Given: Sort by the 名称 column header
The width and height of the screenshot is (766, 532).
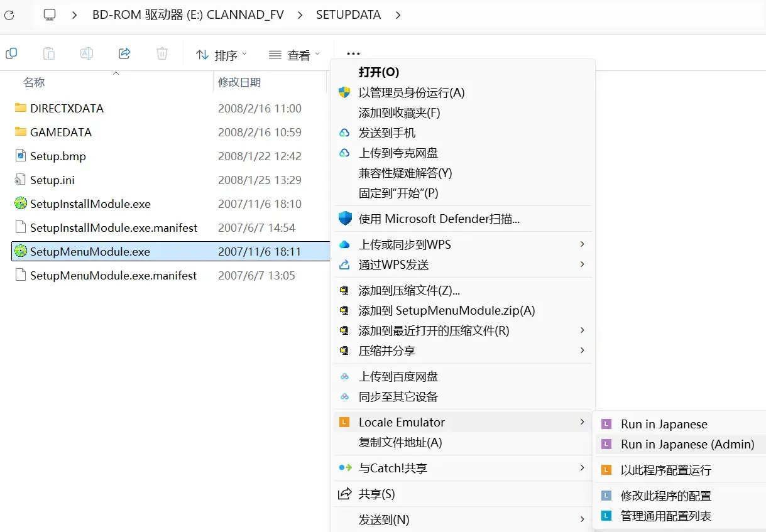Looking at the screenshot, I should pos(34,82).
